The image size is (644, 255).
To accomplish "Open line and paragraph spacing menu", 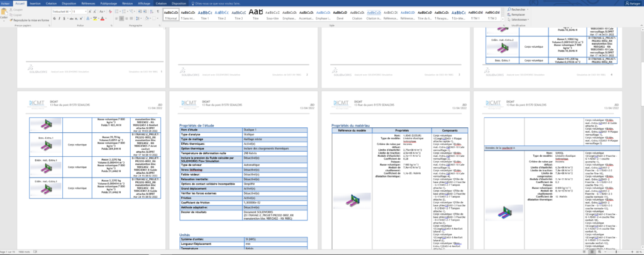I will 138,18.
